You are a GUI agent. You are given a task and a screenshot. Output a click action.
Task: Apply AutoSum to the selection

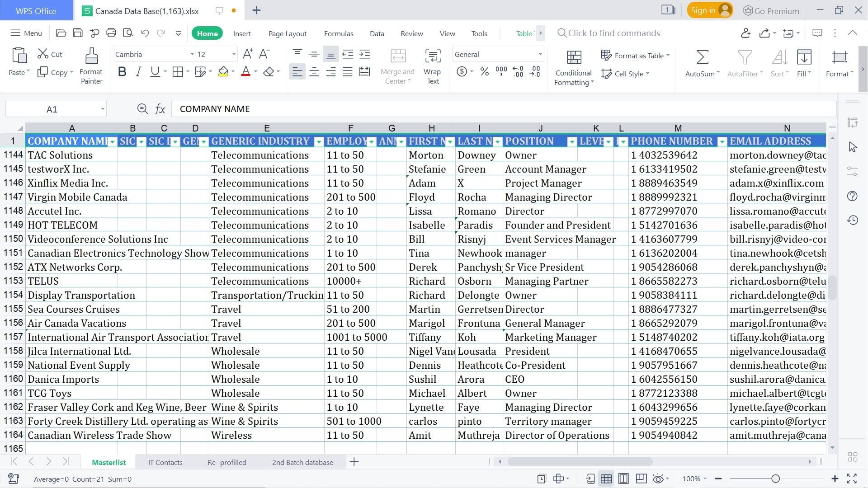click(x=700, y=63)
